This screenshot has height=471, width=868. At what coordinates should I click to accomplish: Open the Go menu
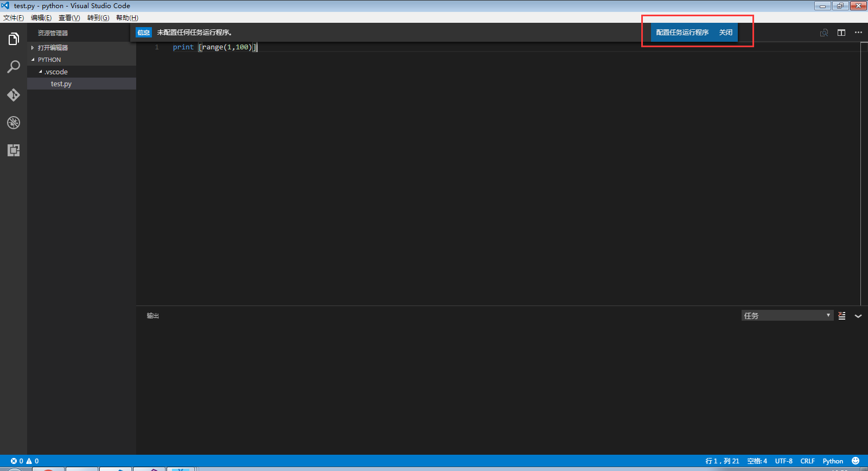click(x=98, y=18)
